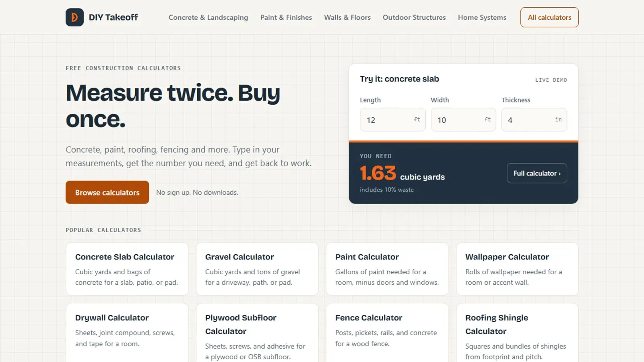Image resolution: width=644 pixels, height=362 pixels.
Task: Click the YOU NEED label
Action: 376,156
